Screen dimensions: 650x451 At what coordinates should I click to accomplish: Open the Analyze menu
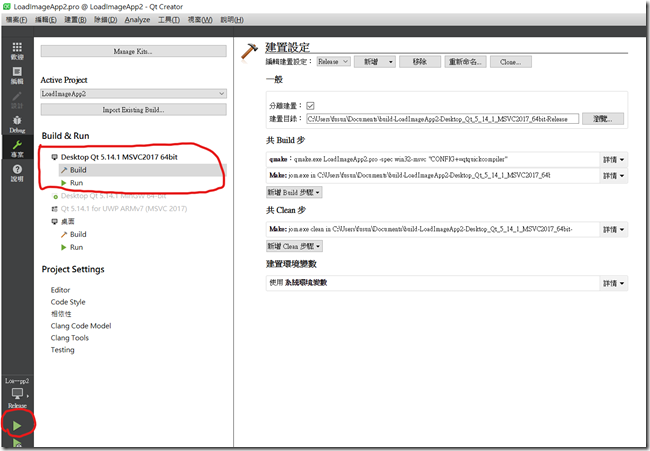pyautogui.click(x=137, y=19)
